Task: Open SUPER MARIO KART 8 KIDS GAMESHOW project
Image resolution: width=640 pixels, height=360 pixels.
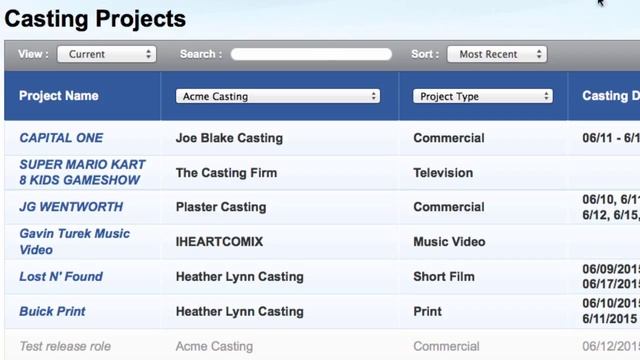Action: click(82, 172)
